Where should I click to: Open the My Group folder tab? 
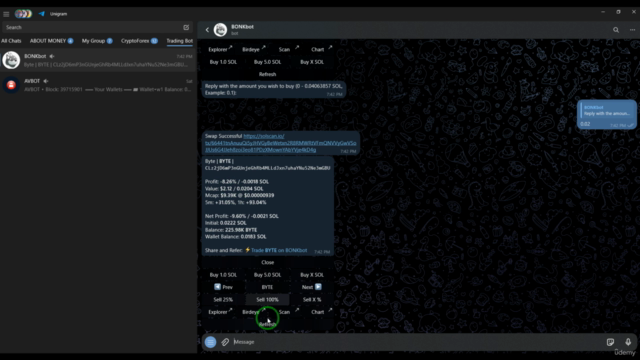click(x=97, y=41)
